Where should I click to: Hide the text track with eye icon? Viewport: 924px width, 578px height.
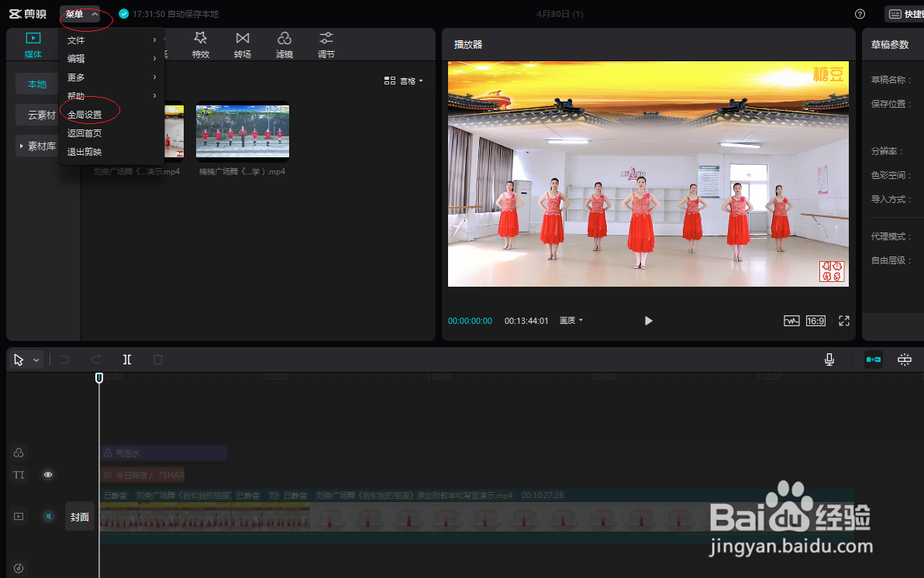click(x=48, y=475)
